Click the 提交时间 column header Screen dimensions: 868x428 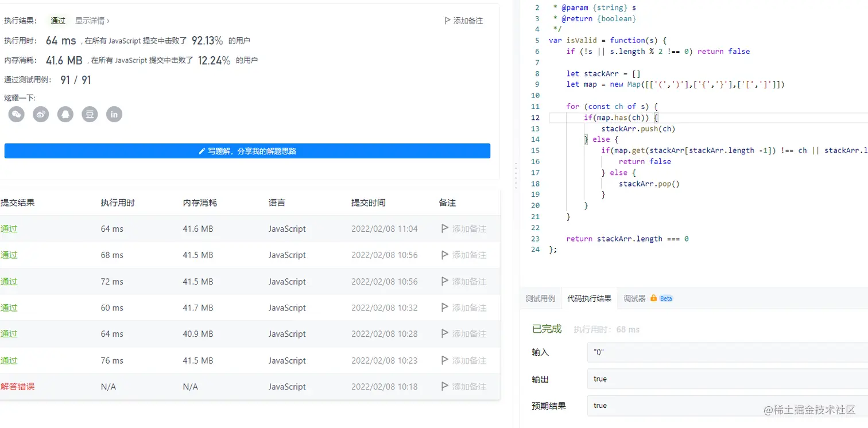click(x=369, y=203)
